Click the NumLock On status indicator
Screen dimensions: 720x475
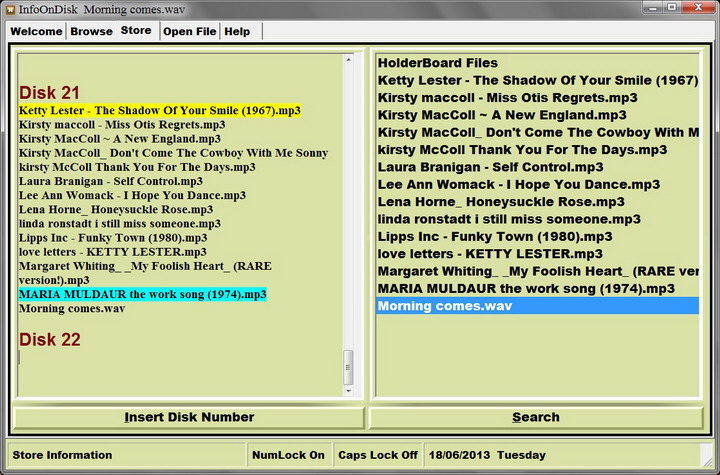tap(288, 455)
